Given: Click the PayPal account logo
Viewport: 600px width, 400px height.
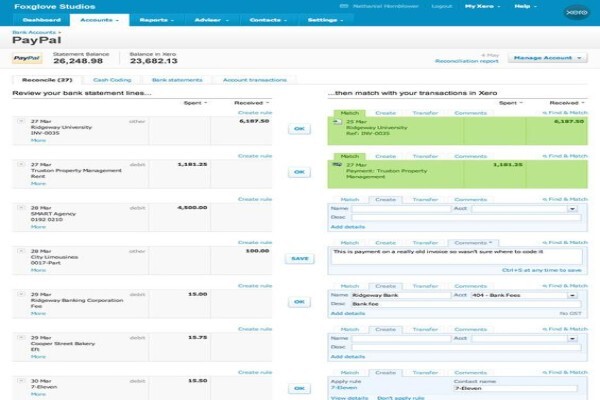Looking at the screenshot, I should [x=27, y=58].
